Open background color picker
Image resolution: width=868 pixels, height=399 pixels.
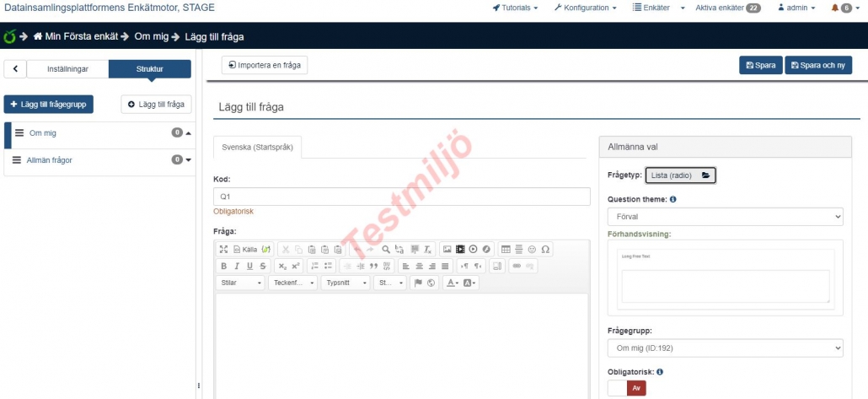[469, 283]
